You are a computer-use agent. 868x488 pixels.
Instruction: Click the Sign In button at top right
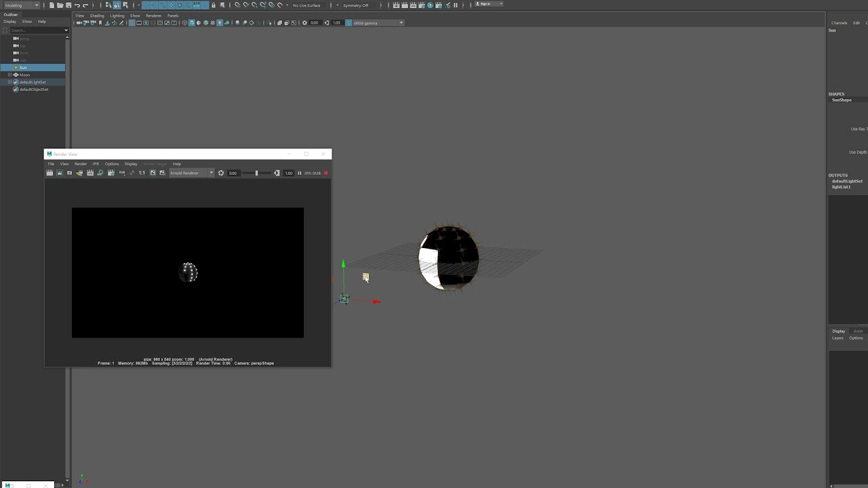point(486,3)
